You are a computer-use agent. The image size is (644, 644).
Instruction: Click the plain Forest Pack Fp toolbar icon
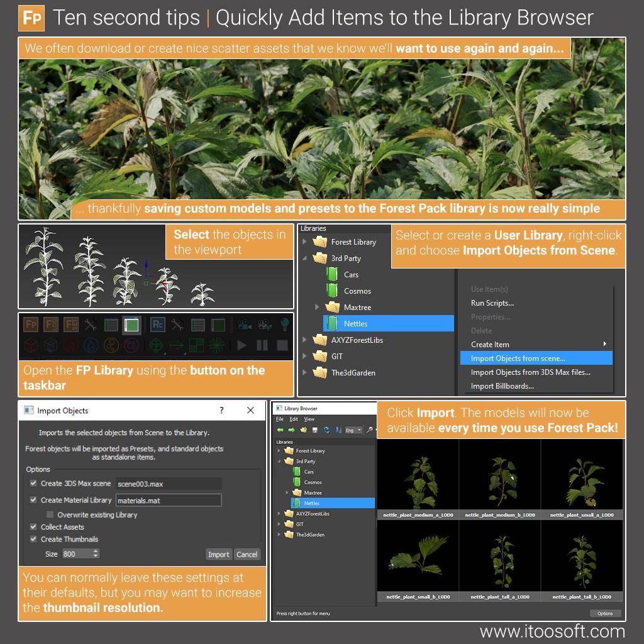(x=31, y=325)
